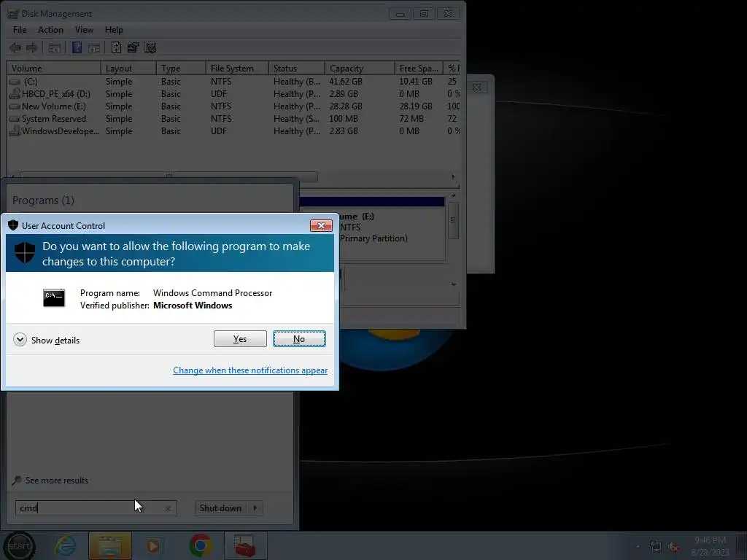This screenshot has width=747, height=560.
Task: Close the User Account Control dialog
Action: coord(321,226)
